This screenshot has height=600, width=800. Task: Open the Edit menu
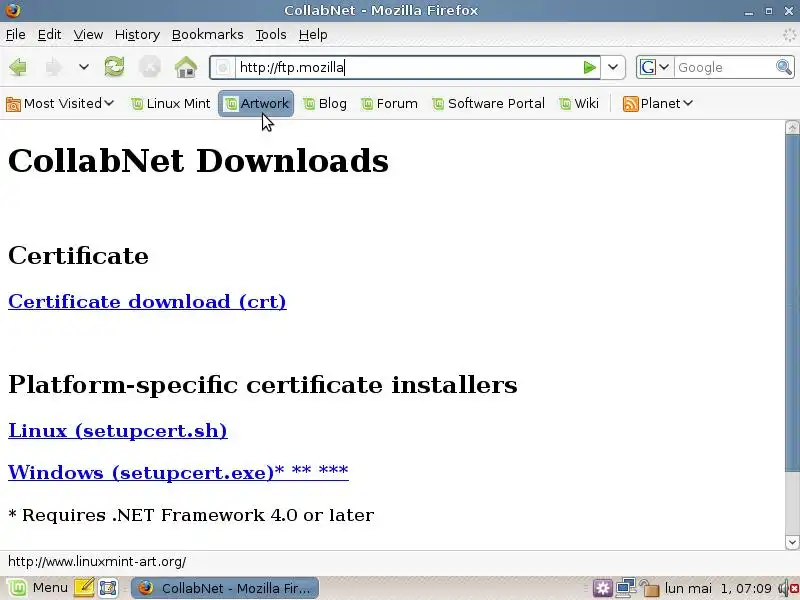coord(49,35)
